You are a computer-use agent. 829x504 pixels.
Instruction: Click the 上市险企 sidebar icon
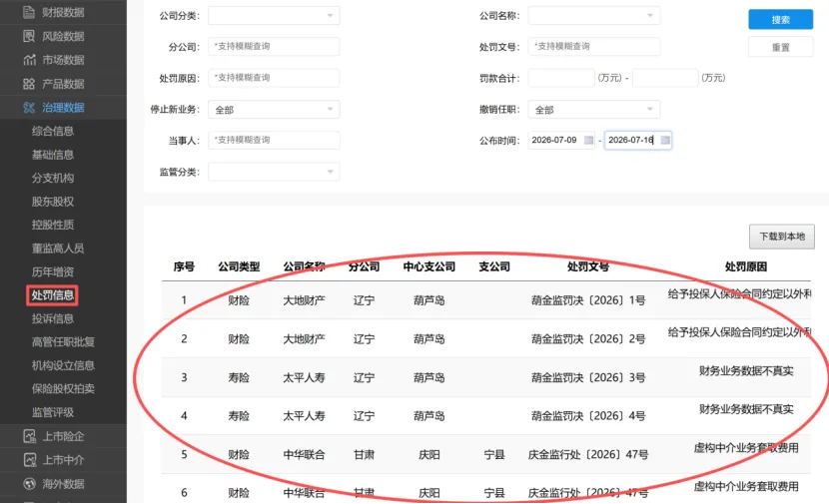click(x=30, y=436)
